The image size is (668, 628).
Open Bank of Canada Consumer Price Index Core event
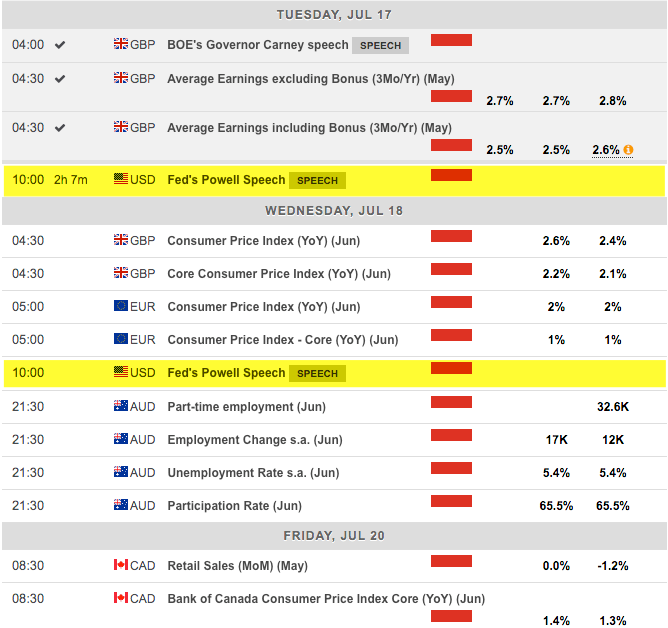click(326, 599)
